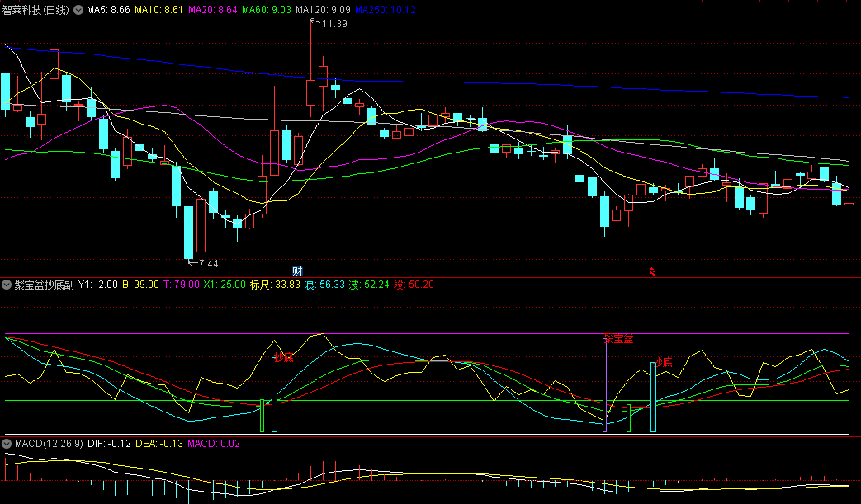
Task: Click the MA60: 9.03 label
Action: click(267, 10)
